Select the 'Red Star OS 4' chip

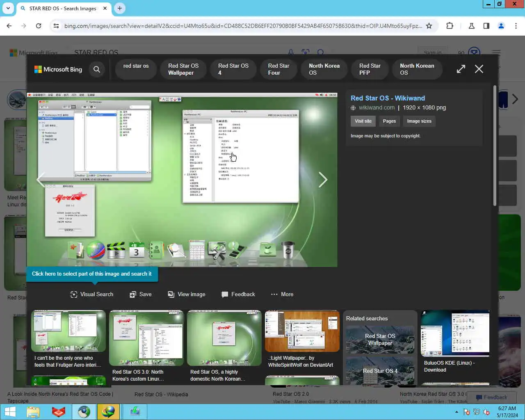click(x=233, y=69)
